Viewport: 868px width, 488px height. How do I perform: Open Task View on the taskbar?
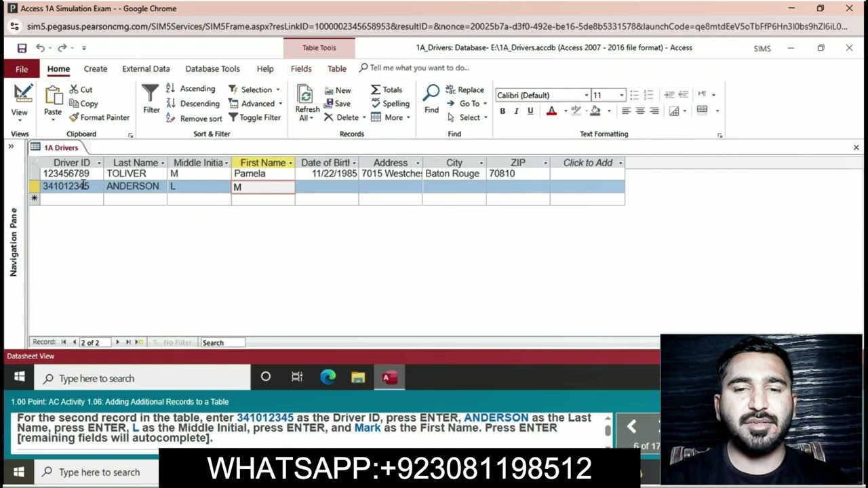297,378
